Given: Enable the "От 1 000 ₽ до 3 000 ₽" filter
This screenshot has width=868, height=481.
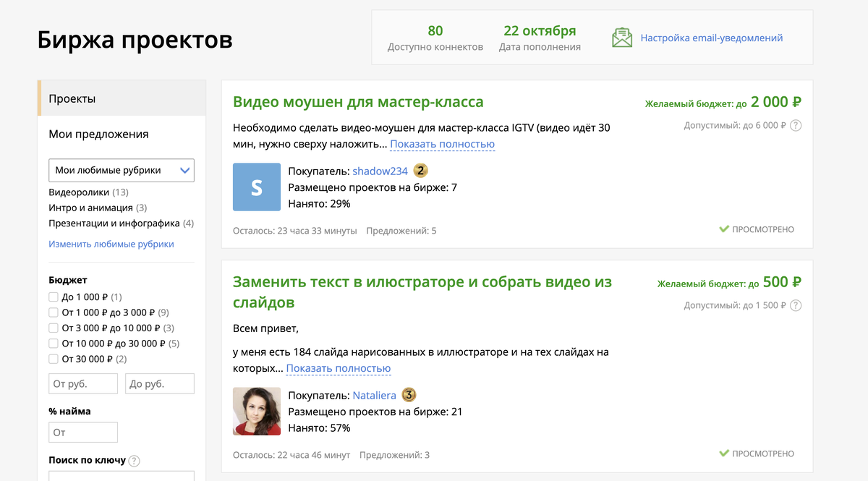Looking at the screenshot, I should [54, 312].
